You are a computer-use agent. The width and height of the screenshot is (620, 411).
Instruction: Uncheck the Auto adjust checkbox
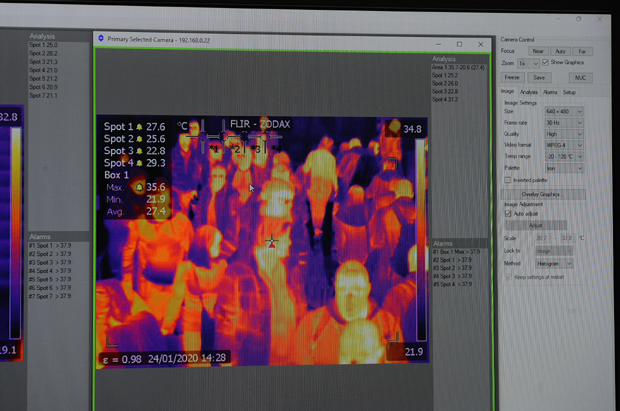point(508,213)
